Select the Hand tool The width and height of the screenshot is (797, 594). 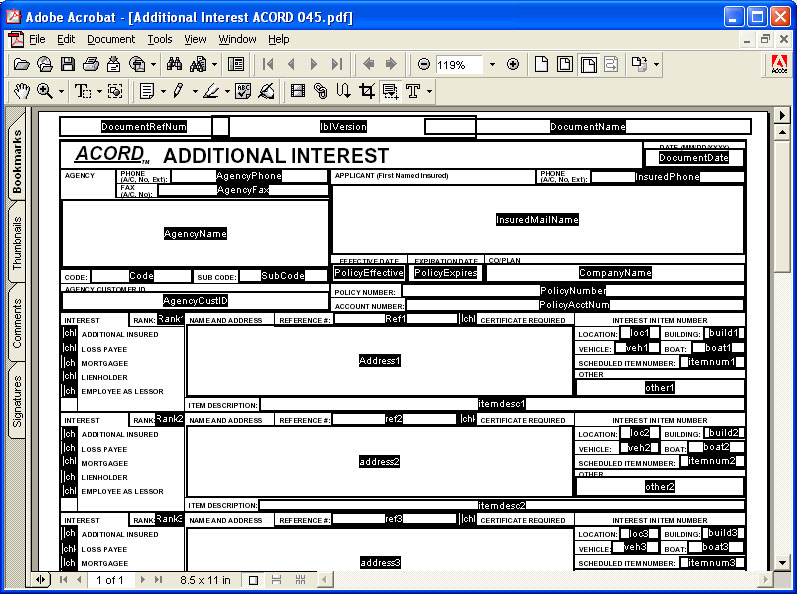coord(22,91)
